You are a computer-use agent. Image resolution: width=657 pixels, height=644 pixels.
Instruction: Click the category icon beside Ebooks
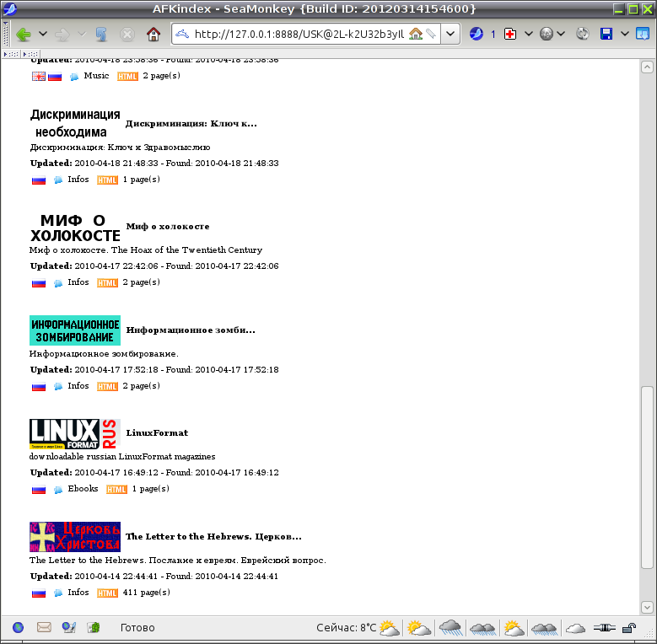(58, 490)
